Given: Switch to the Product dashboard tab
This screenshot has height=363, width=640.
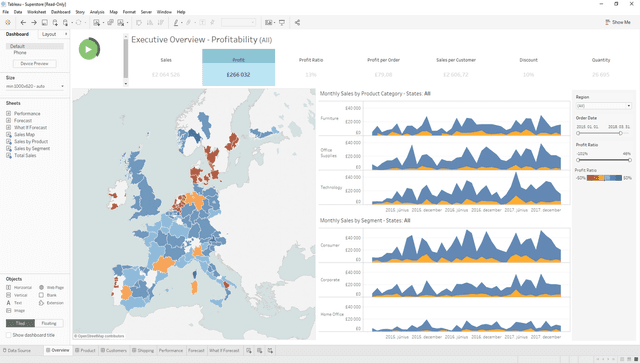Looking at the screenshot, I should pos(85,350).
